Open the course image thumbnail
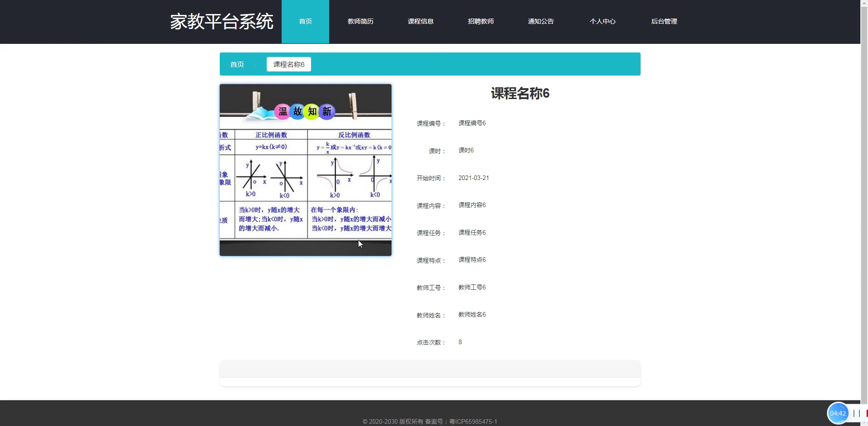Screen dimensions: 868x426 306,170
